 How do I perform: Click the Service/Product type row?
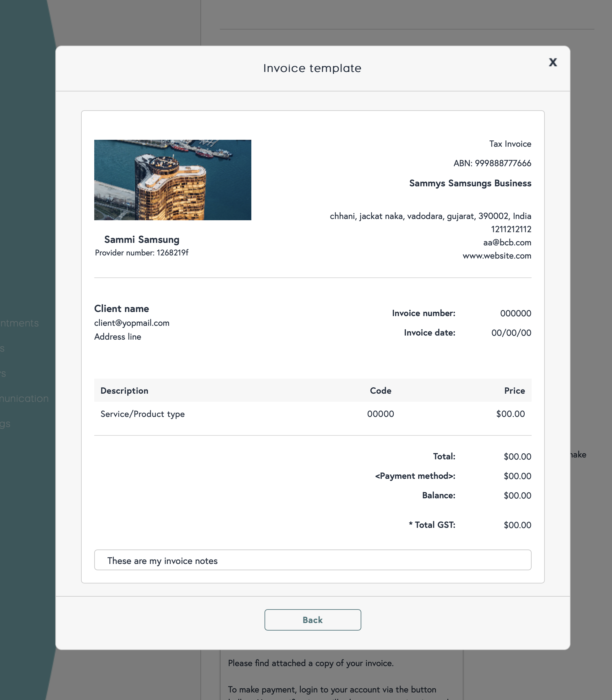[x=142, y=414]
